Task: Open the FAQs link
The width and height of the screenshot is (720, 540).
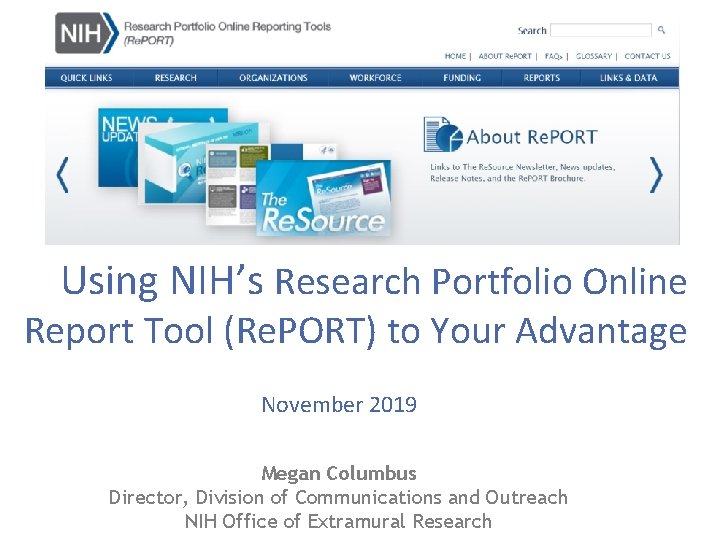Action: pyautogui.click(x=553, y=56)
